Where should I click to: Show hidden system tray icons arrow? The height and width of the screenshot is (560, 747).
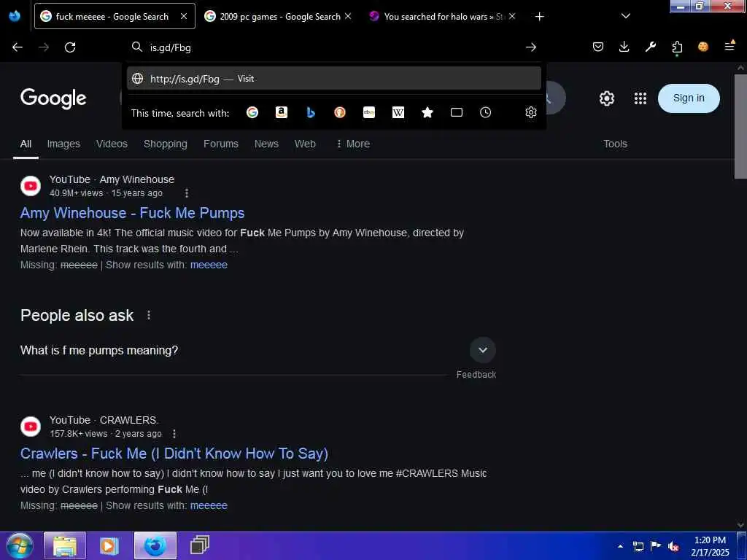pos(620,546)
